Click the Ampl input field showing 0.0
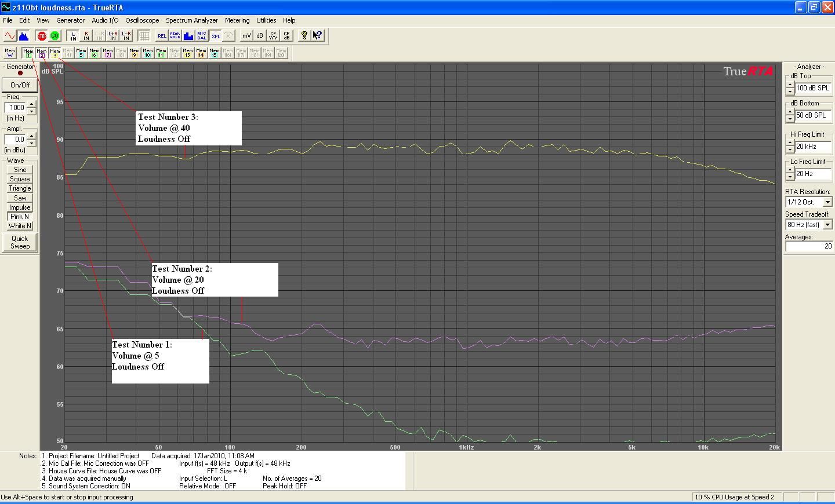835x504 pixels. pos(16,140)
